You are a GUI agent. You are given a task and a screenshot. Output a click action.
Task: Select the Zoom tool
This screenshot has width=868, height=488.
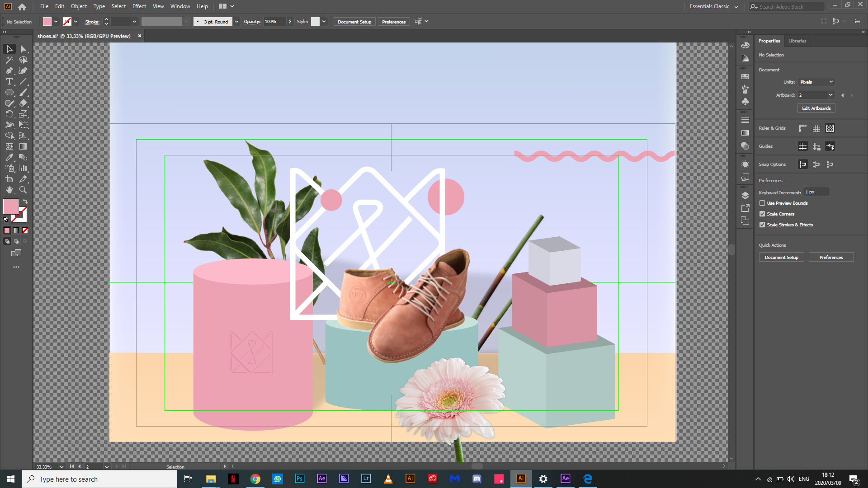23,190
